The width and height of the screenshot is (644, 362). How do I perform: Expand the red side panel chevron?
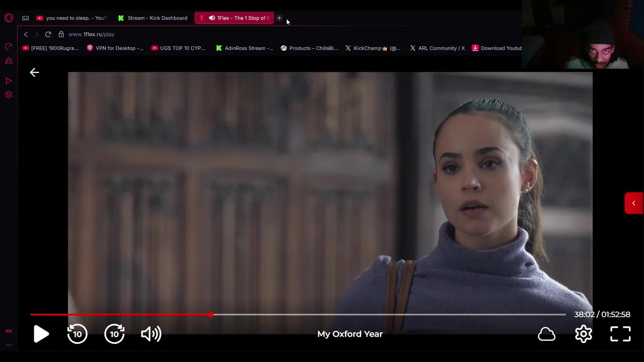(634, 203)
